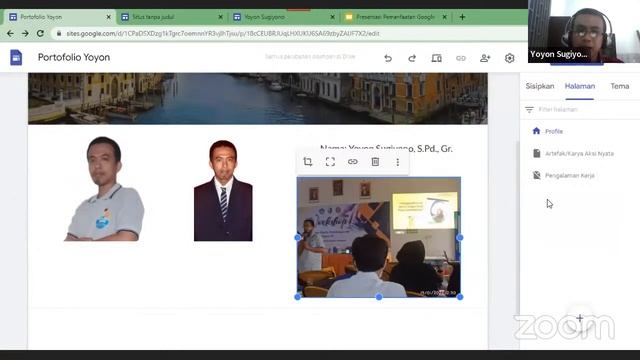Reload the browser page
The width and height of the screenshot is (640, 360).
pyautogui.click(x=40, y=33)
